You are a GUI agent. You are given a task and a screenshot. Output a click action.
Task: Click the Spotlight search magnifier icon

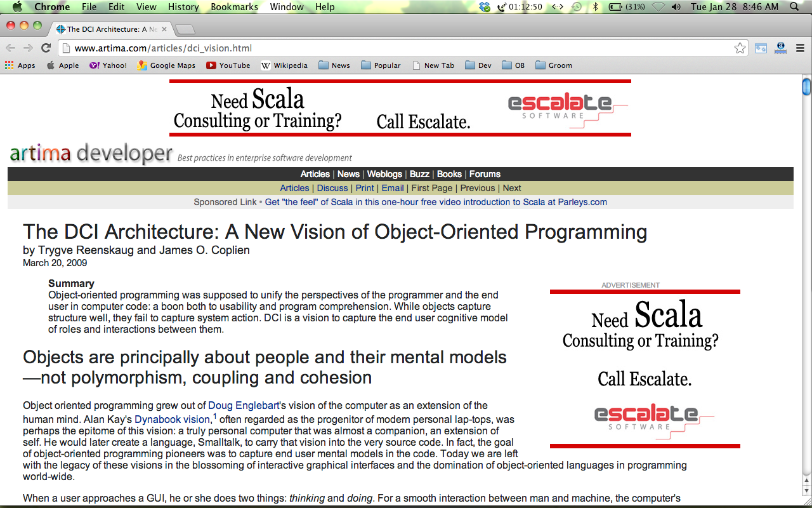[794, 7]
